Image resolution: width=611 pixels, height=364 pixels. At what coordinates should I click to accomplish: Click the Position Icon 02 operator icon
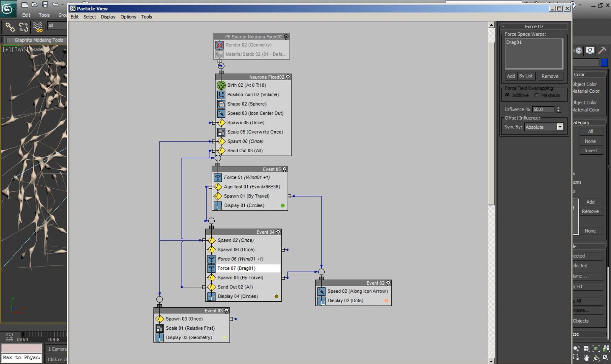221,95
